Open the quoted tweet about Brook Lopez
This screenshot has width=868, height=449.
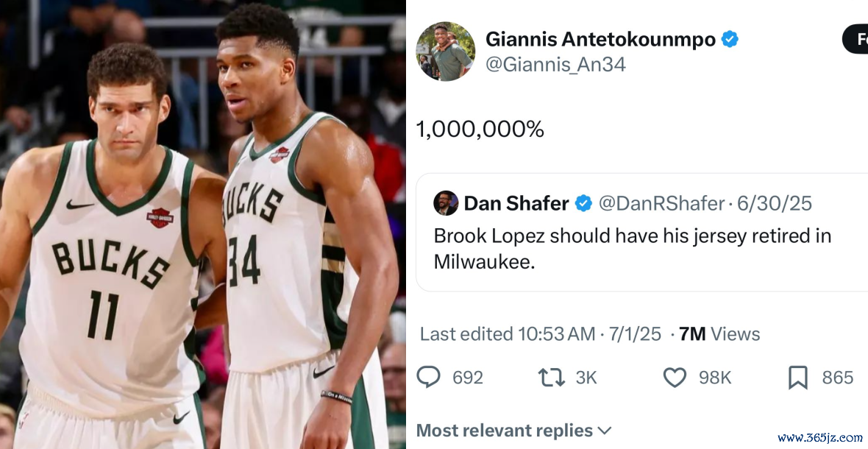pos(633,249)
